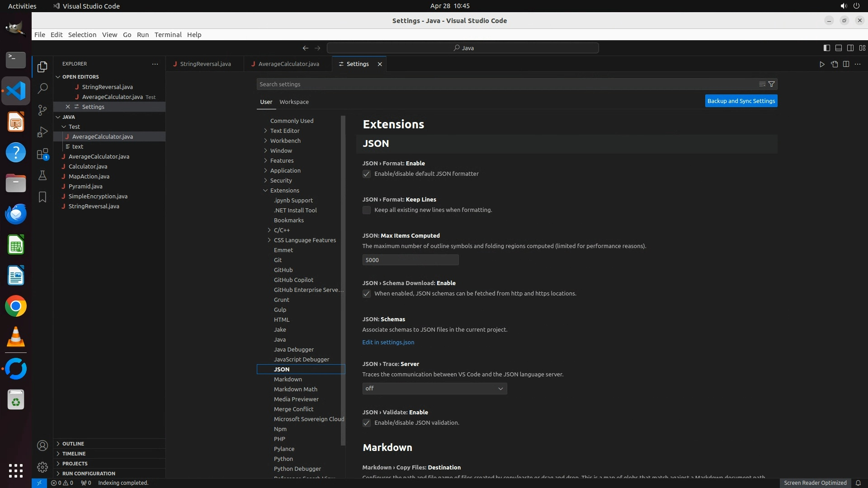The image size is (868, 488).
Task: Click the settings filter funnel icon
Action: pyautogui.click(x=772, y=84)
